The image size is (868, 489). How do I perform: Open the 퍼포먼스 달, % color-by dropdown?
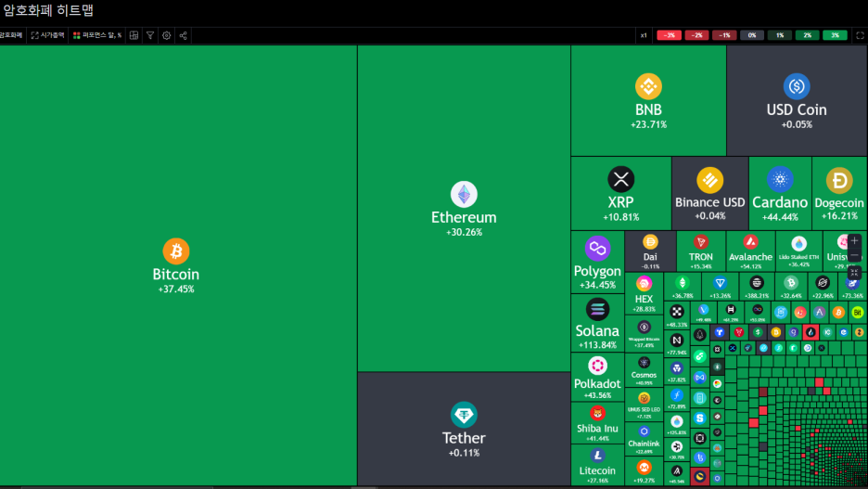pyautogui.click(x=97, y=35)
